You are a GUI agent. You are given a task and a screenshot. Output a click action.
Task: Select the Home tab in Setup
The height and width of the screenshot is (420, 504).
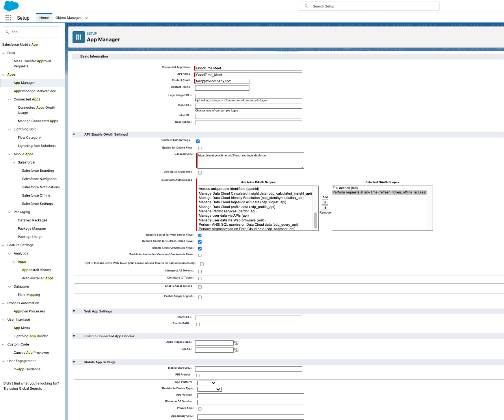tap(44, 18)
